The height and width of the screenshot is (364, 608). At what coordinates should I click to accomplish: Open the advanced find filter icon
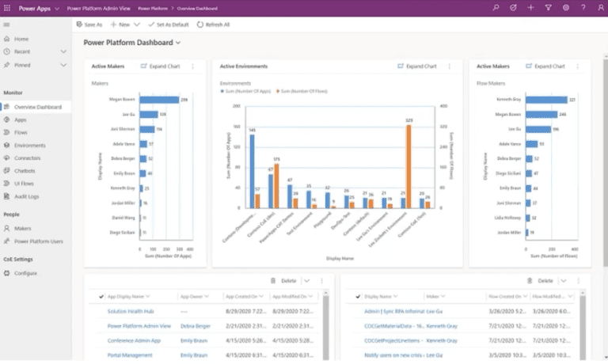click(x=548, y=7)
